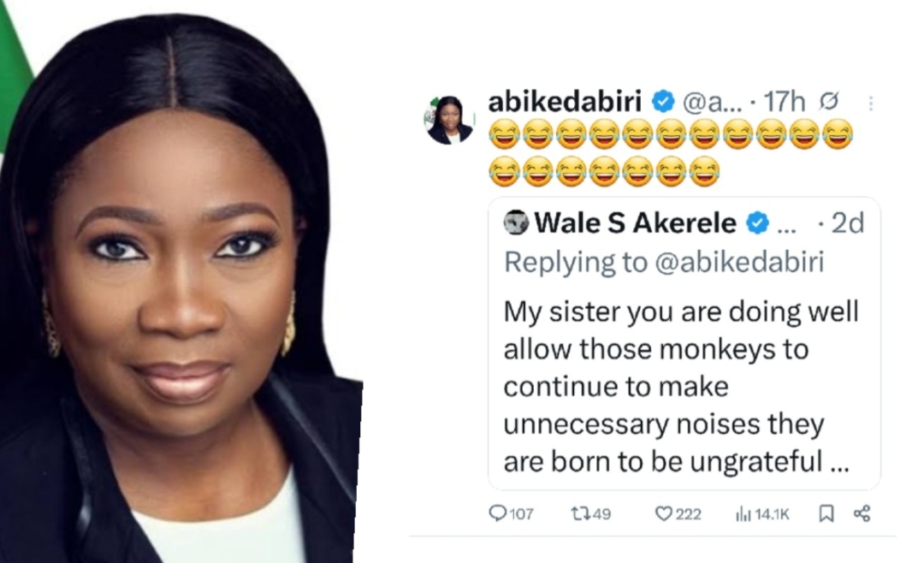Open the 17h timestamp link
Image resolution: width=924 pixels, height=563 pixels.
click(x=785, y=103)
